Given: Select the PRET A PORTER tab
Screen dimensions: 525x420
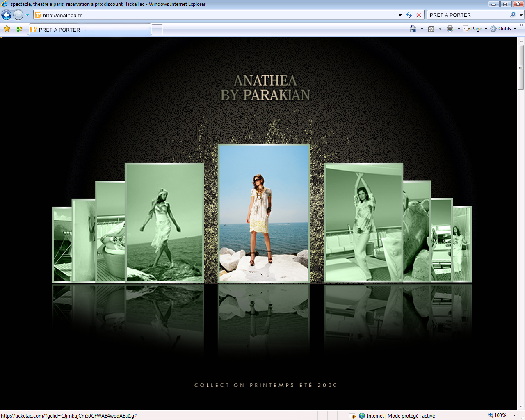Looking at the screenshot, I should [90, 30].
